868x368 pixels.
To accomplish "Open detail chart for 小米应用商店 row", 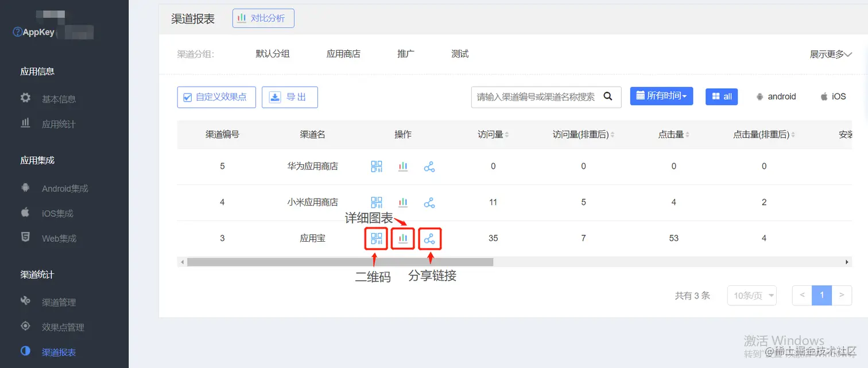I will point(403,202).
